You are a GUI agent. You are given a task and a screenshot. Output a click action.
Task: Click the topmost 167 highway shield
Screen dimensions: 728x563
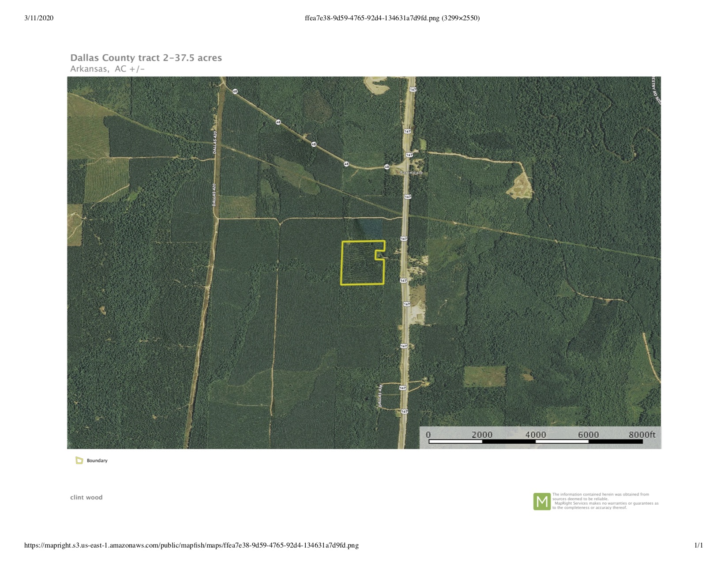click(413, 90)
